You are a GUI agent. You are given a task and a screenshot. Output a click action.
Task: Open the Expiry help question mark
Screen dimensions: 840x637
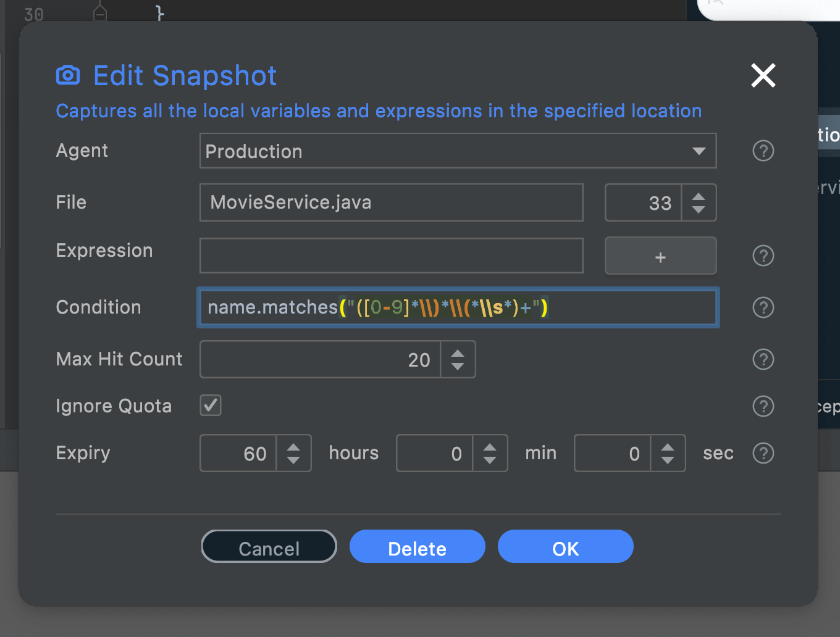tap(763, 453)
